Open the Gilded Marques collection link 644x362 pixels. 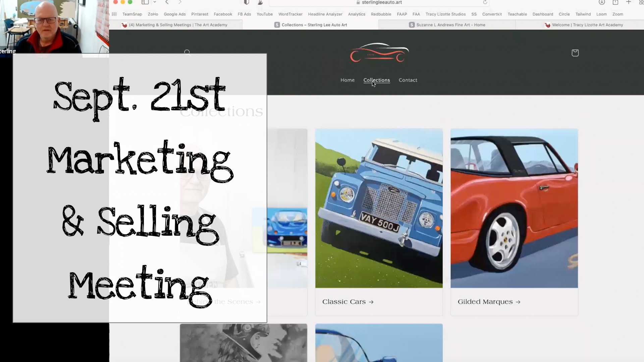coord(489,302)
